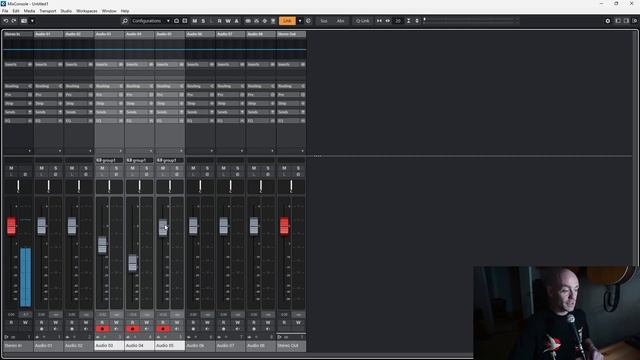Disable record enable on Audio 03
Image resolution: width=640 pixels, height=360 pixels.
(x=102, y=329)
